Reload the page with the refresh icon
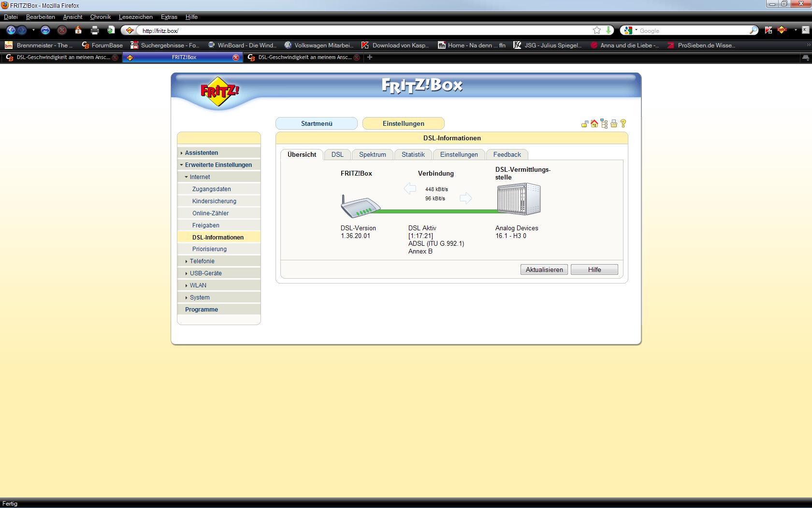Viewport: 812px width, 508px height. 45,30
